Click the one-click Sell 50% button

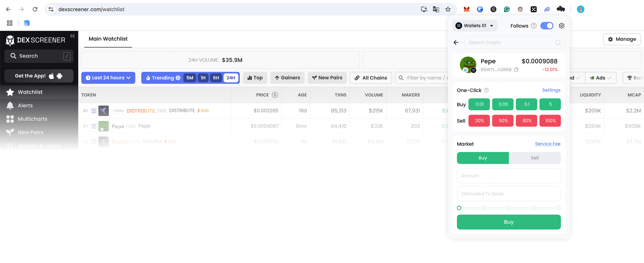coord(503,121)
